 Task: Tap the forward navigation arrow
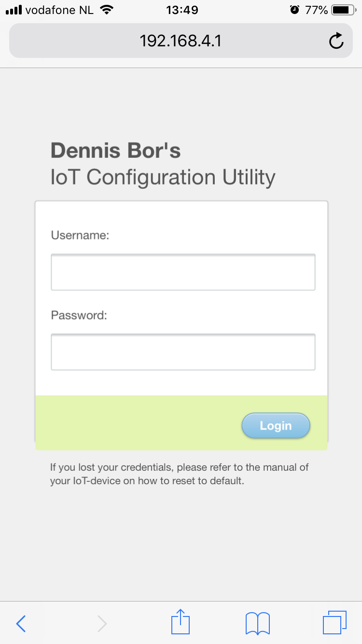point(102,624)
